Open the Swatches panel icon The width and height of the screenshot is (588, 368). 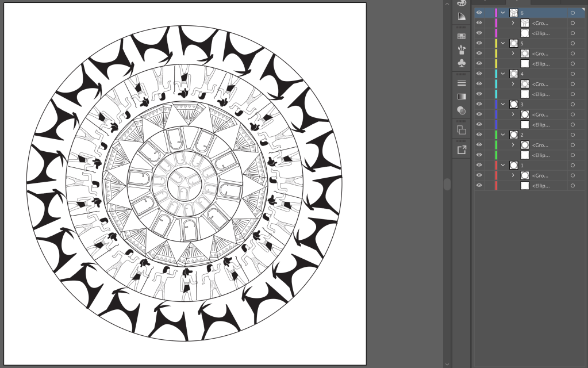(x=462, y=36)
